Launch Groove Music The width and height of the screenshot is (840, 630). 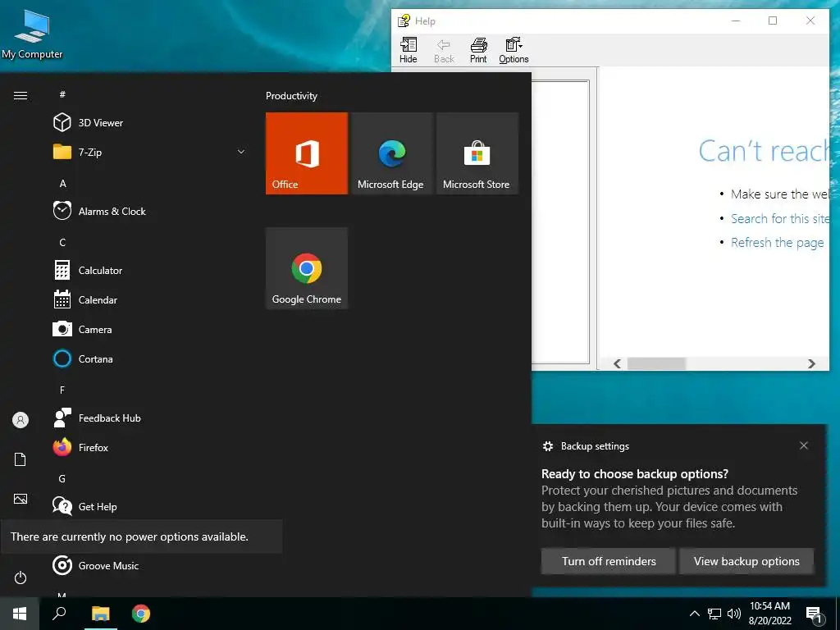[150, 565]
